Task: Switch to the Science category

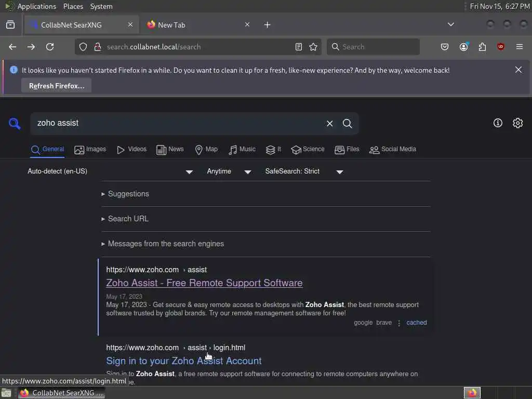Action: 308,149
